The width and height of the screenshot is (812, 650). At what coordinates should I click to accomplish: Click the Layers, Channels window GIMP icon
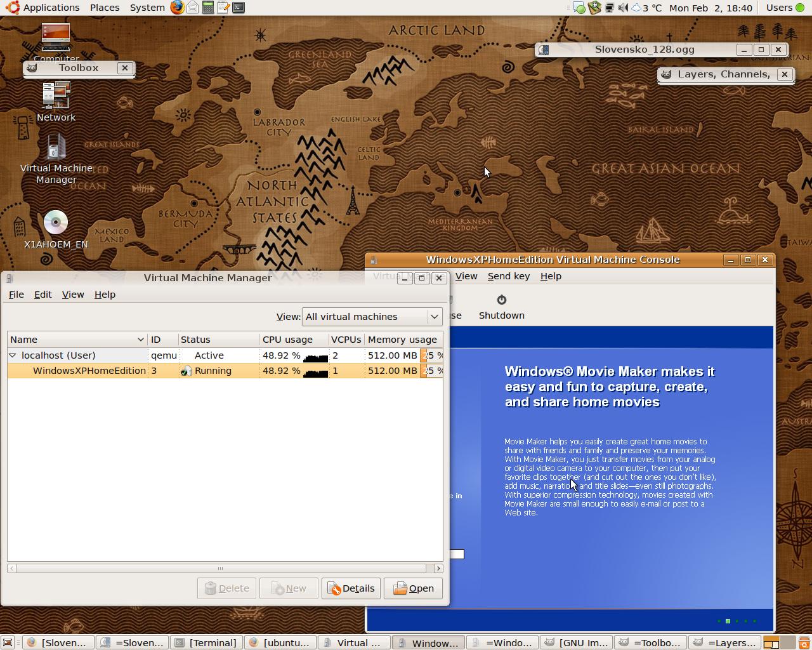(665, 74)
